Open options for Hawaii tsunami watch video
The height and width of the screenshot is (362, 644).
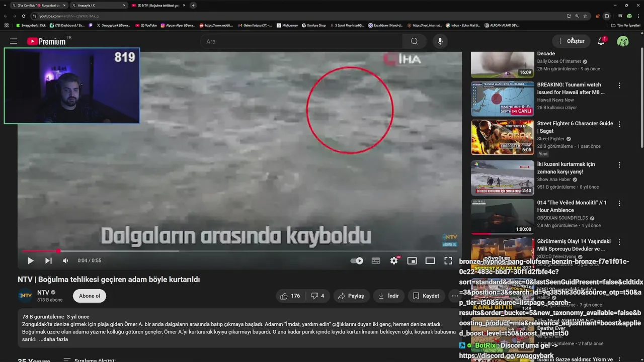[619, 85]
